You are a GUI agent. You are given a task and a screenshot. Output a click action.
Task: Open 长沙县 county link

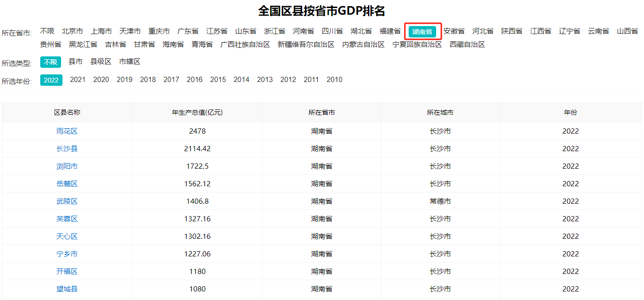pyautogui.click(x=67, y=149)
